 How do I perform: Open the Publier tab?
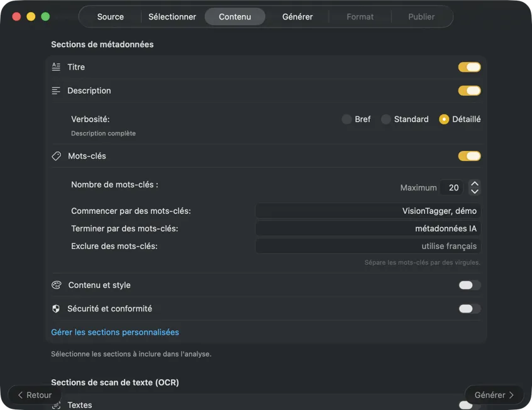[x=421, y=16]
